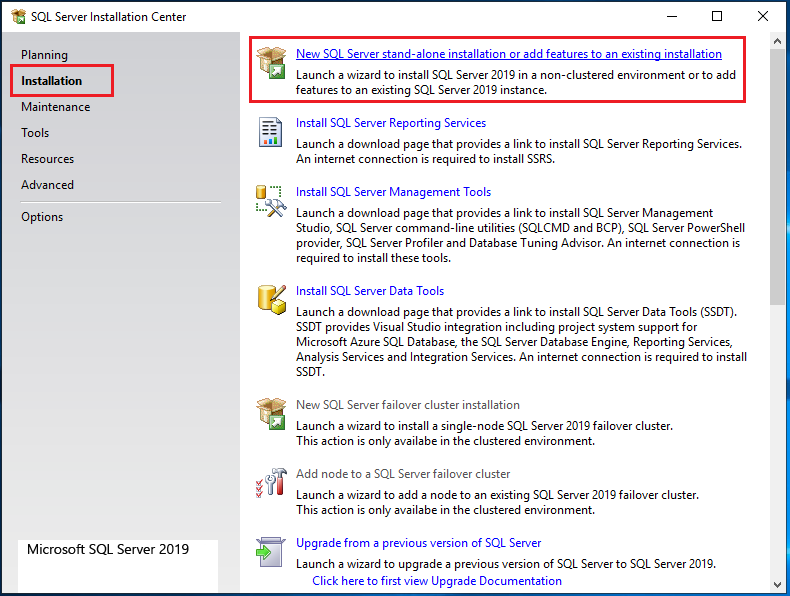Select the Installation section

pyautogui.click(x=51, y=81)
